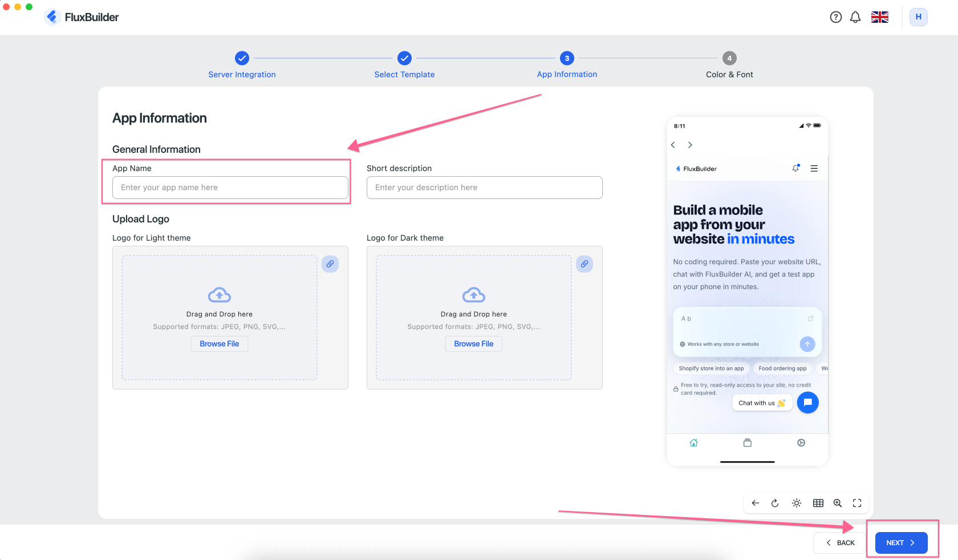Click forward chevron in phone preview
Viewport: 958px width, 560px height.
point(690,145)
